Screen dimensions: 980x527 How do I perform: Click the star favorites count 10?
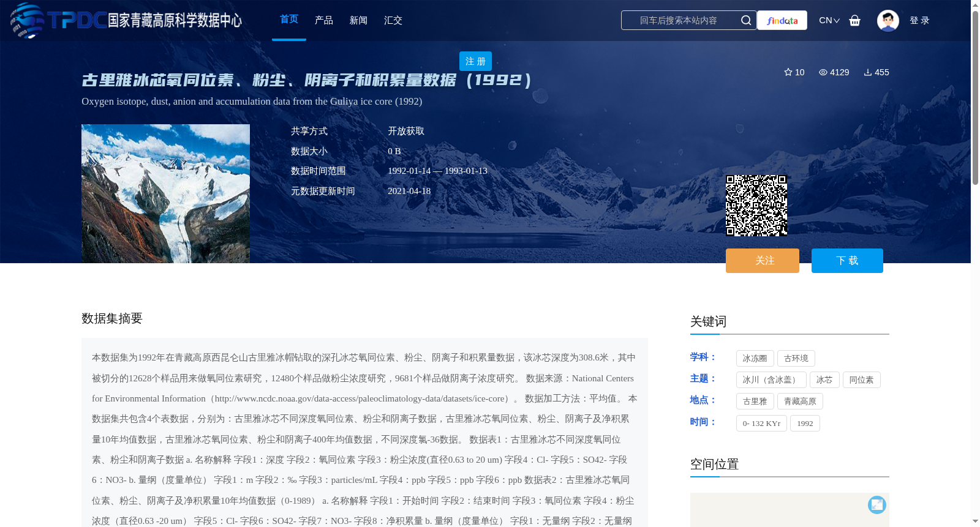click(x=794, y=72)
